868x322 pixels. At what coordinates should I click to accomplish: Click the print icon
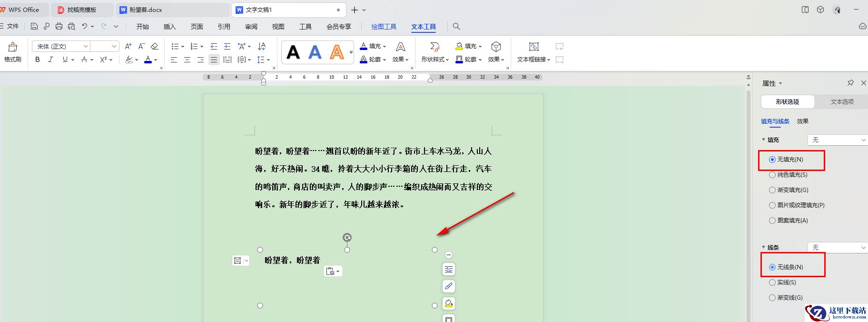59,26
